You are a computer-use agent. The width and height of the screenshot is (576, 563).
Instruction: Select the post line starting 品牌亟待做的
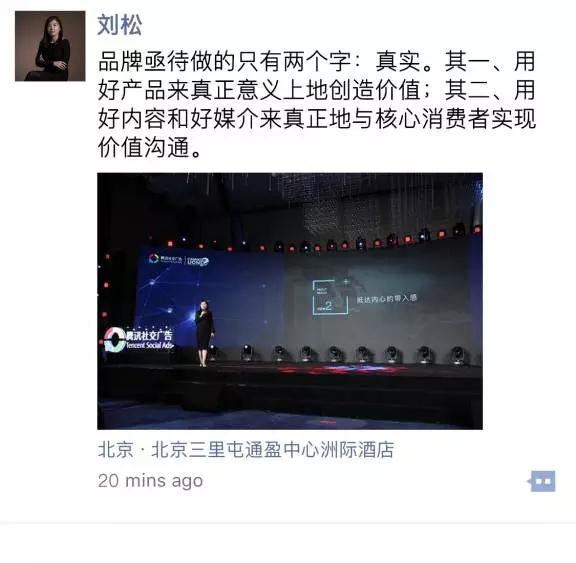(316, 61)
